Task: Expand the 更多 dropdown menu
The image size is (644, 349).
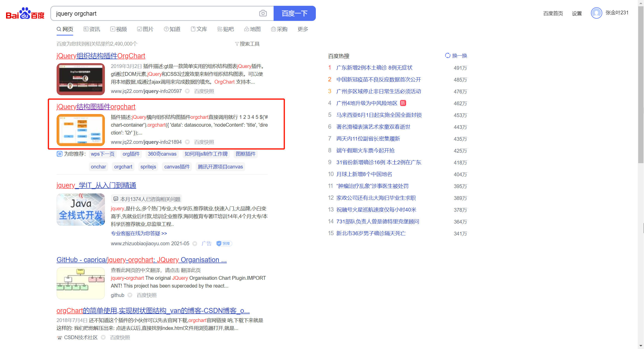Action: 302,29
